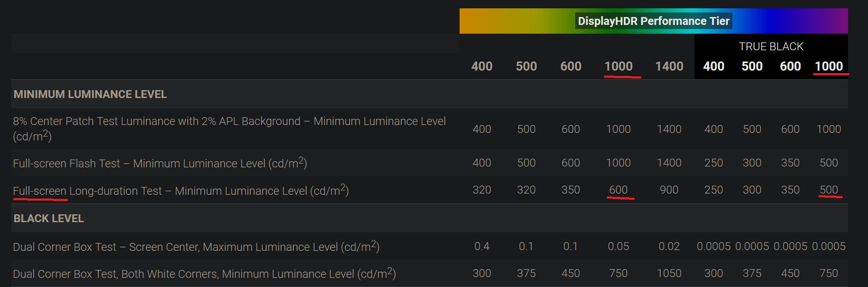The image size is (868, 287).
Task: Click the DisplayHDR Performance Tier banner label
Action: pos(653,21)
